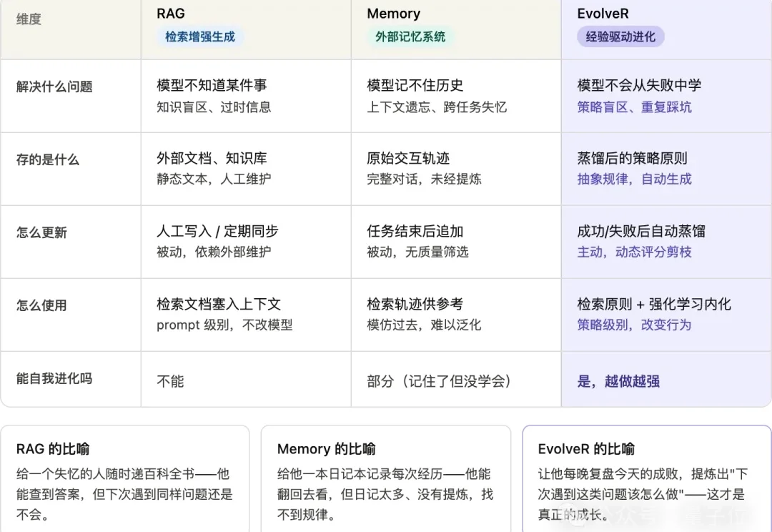Click the 怎么使用 row label
The image size is (772, 532).
tap(41, 305)
